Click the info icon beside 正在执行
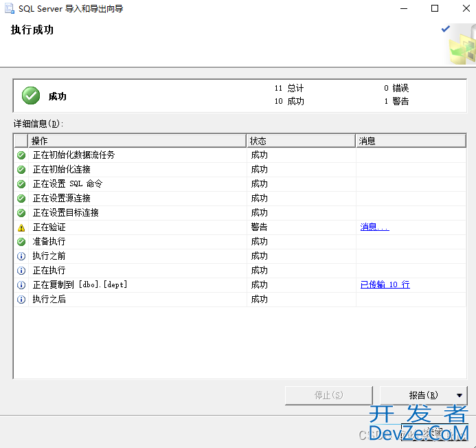 point(21,270)
